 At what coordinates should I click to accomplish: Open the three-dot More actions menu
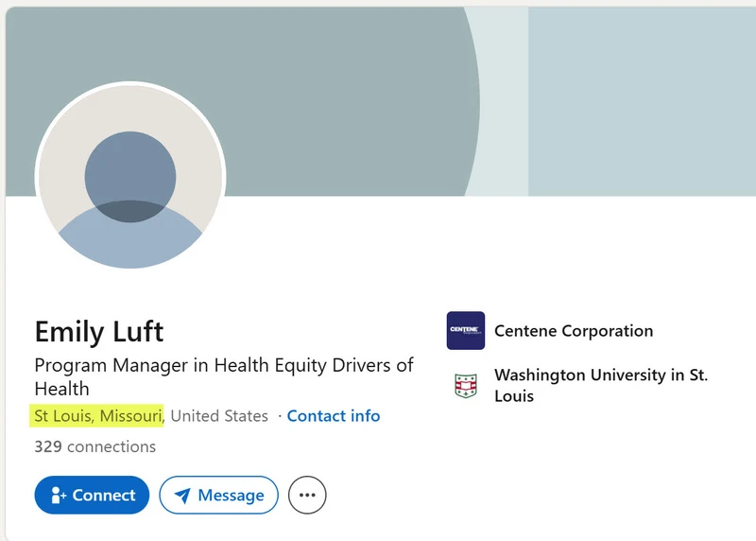pos(307,496)
